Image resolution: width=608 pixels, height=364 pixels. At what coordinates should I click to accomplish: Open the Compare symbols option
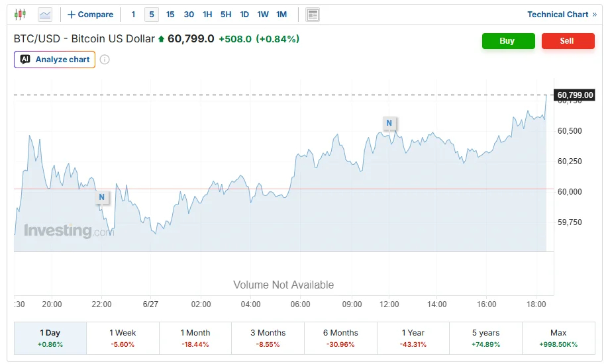(90, 15)
